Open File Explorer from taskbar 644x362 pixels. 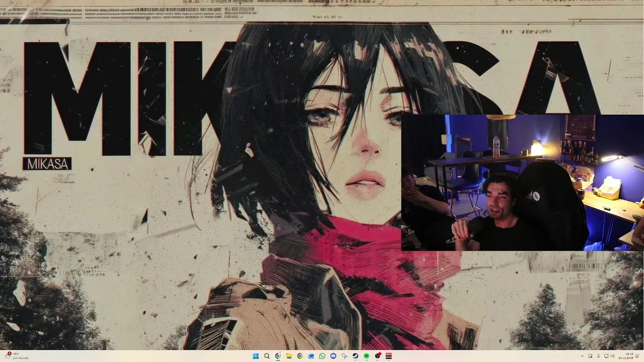coord(289,356)
